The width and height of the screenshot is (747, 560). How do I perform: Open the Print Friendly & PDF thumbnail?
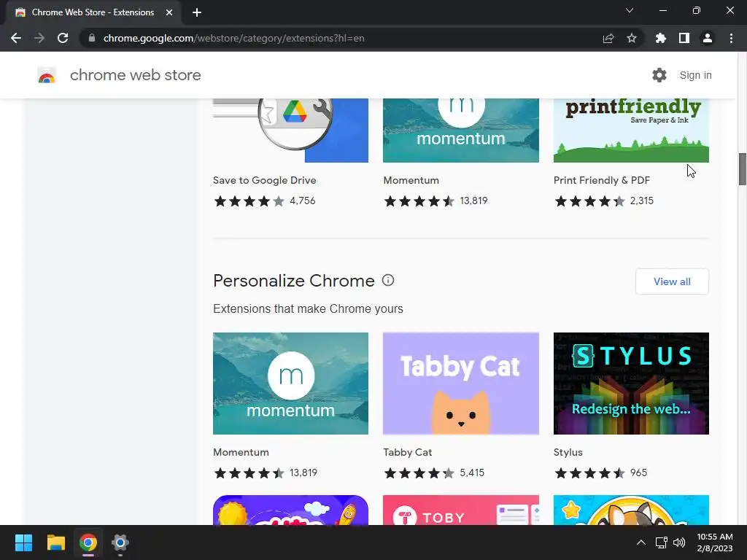click(631, 131)
